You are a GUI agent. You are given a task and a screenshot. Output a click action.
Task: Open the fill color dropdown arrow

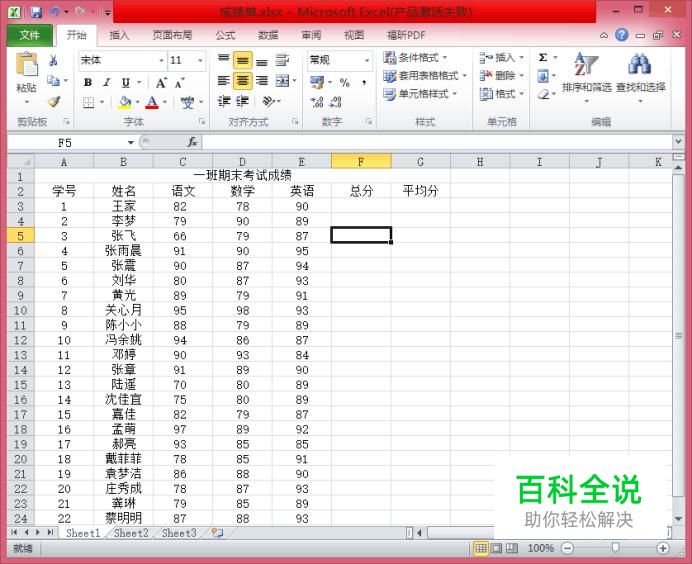point(137,102)
